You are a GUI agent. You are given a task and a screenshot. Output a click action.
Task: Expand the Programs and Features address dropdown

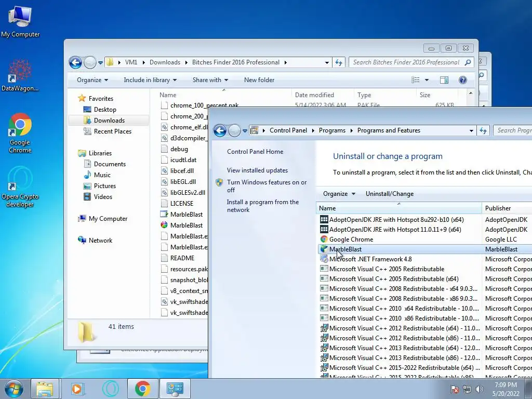point(471,130)
